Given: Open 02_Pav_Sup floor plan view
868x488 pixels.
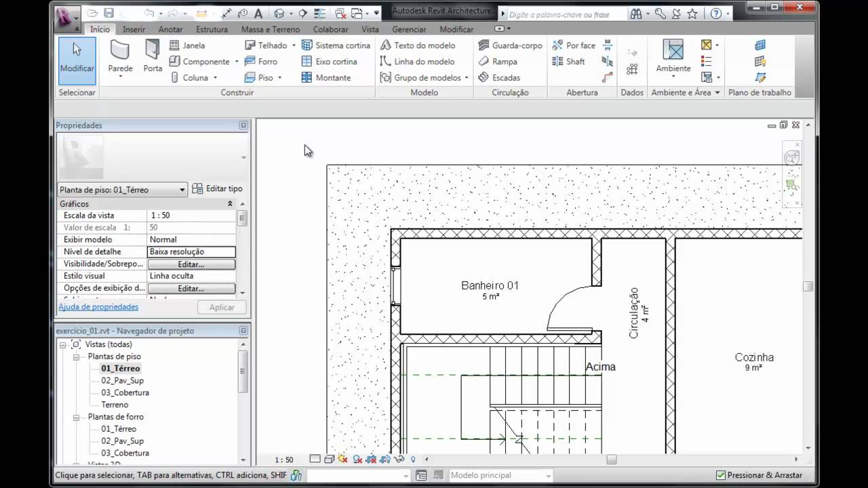Looking at the screenshot, I should 122,381.
